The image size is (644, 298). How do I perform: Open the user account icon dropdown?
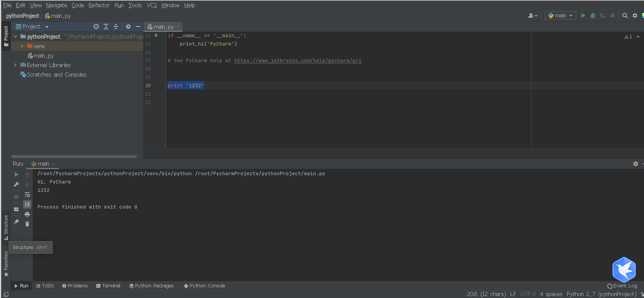click(533, 16)
